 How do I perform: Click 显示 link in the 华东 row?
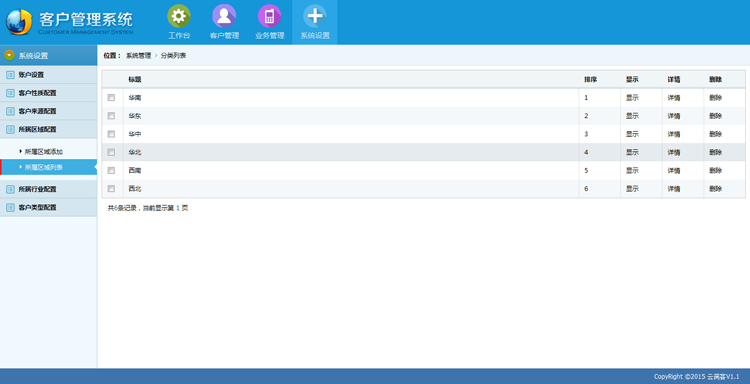point(632,116)
